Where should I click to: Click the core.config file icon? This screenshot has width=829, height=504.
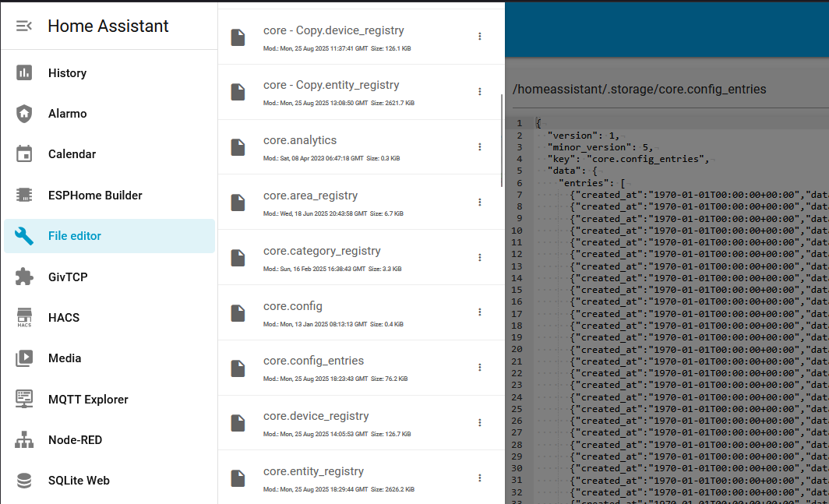pos(238,312)
